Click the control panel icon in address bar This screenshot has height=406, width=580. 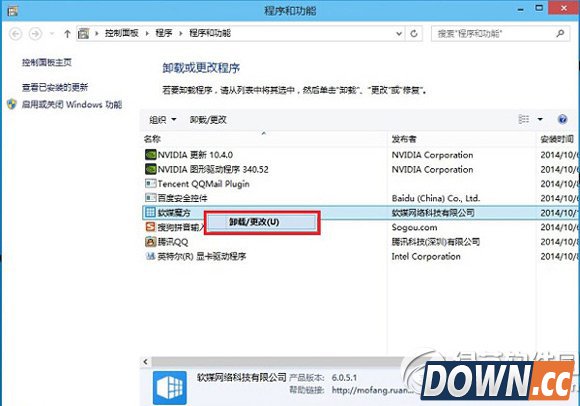84,34
